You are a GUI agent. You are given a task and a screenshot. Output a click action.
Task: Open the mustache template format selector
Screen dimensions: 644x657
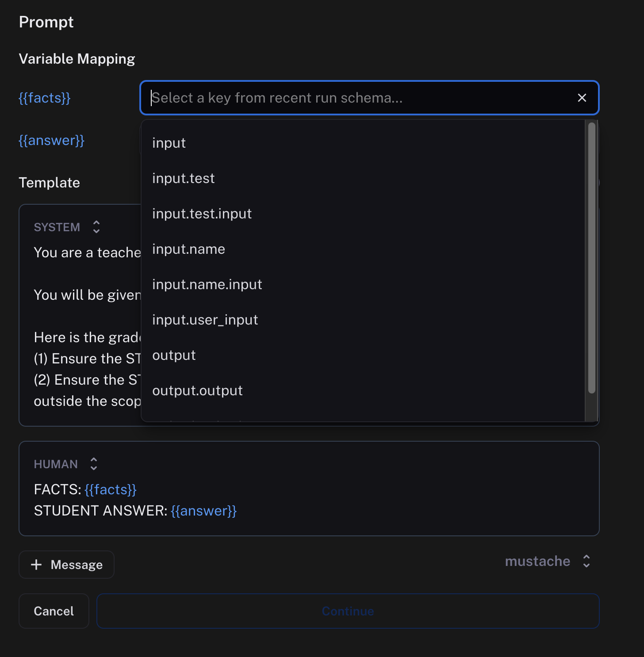click(x=548, y=561)
